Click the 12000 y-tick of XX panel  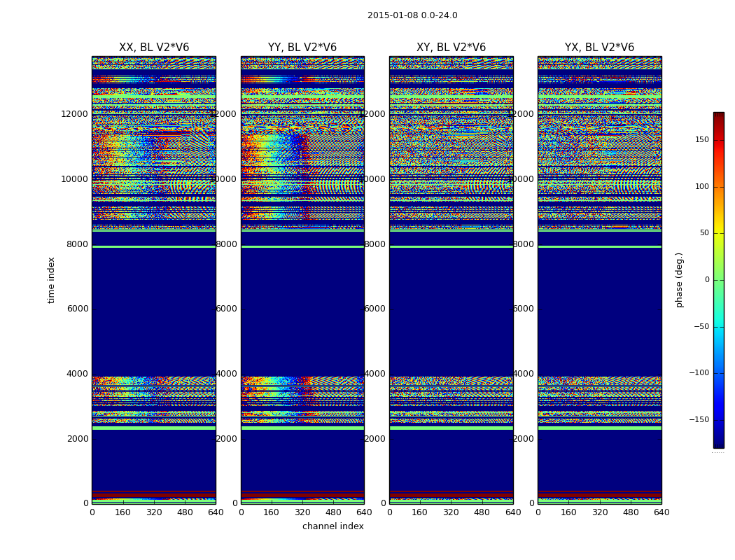74,114
